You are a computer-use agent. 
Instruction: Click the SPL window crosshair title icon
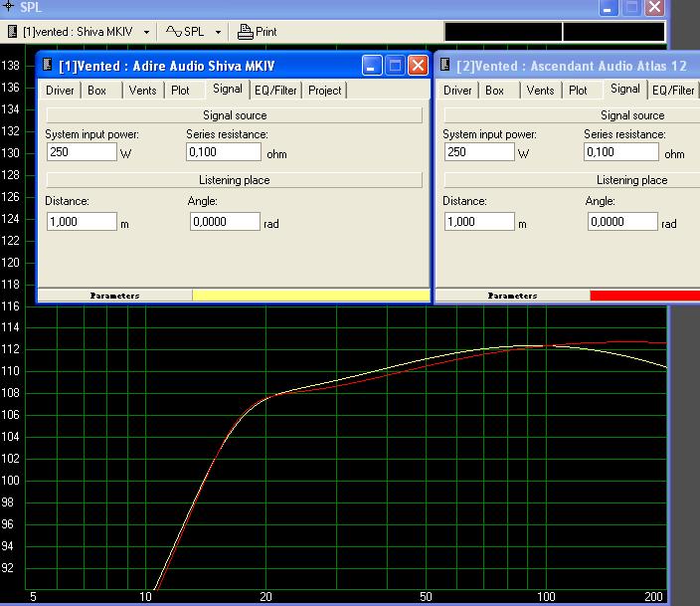point(8,6)
